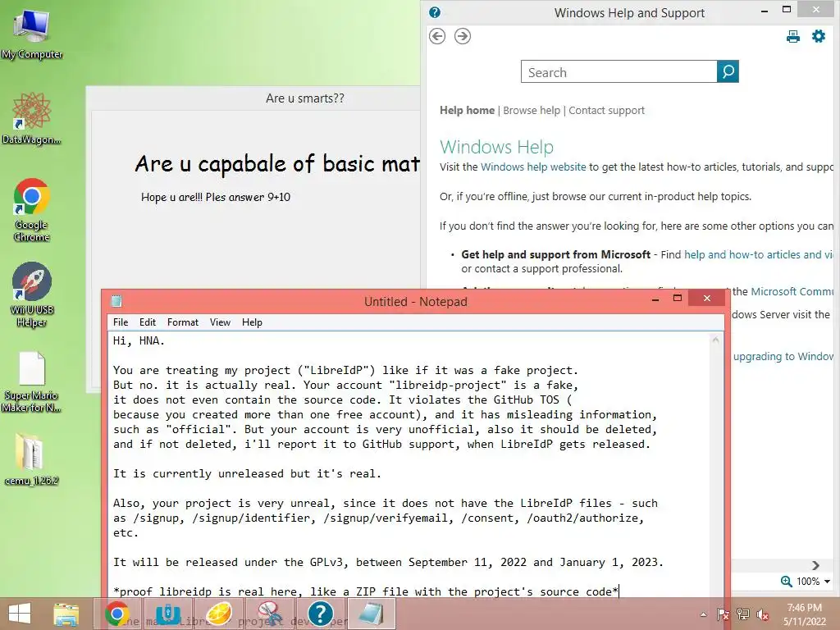Open the Action Center flag icon

point(723,614)
